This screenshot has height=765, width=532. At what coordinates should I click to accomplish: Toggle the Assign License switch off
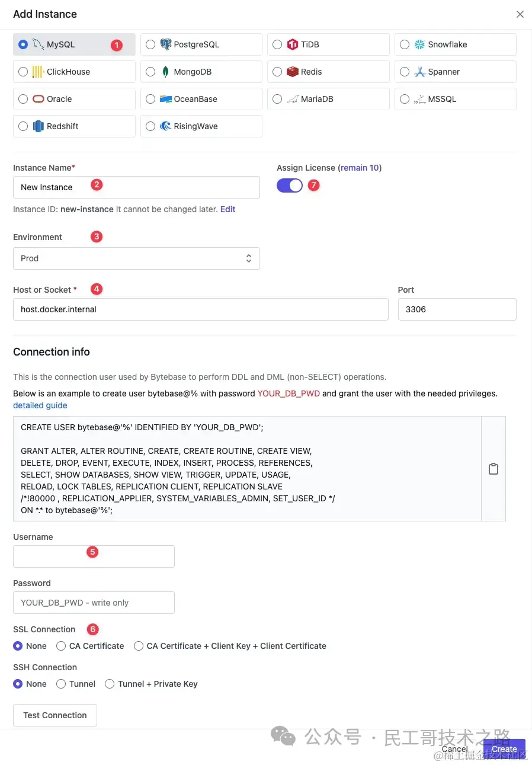click(290, 185)
